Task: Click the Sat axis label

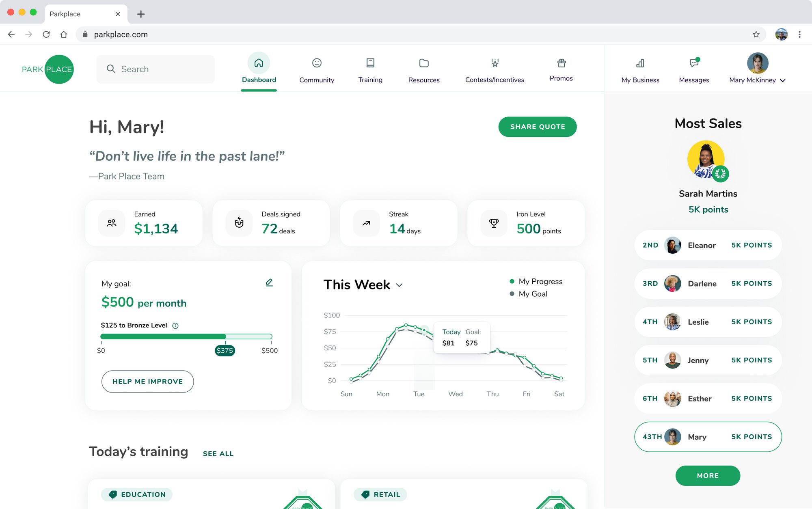Action: 559,394
